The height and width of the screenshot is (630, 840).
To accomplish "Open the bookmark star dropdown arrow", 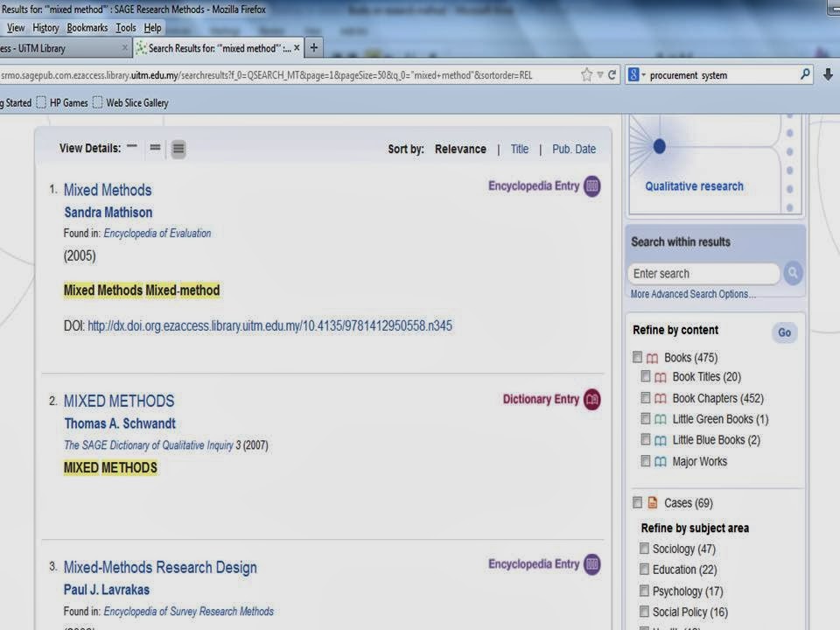I will [600, 75].
